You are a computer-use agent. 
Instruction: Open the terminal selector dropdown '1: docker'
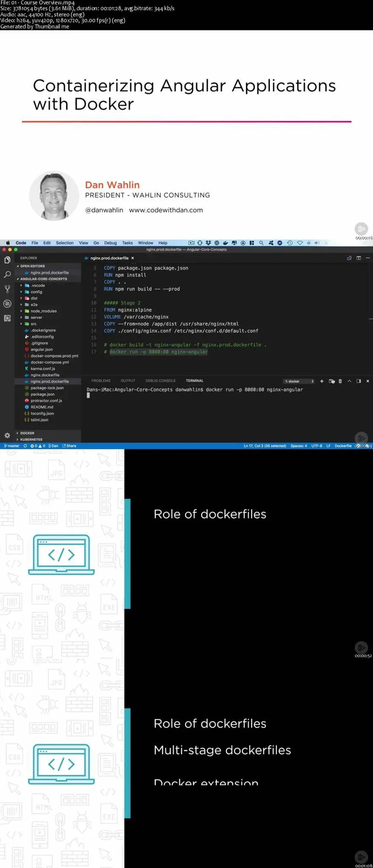pyautogui.click(x=299, y=381)
